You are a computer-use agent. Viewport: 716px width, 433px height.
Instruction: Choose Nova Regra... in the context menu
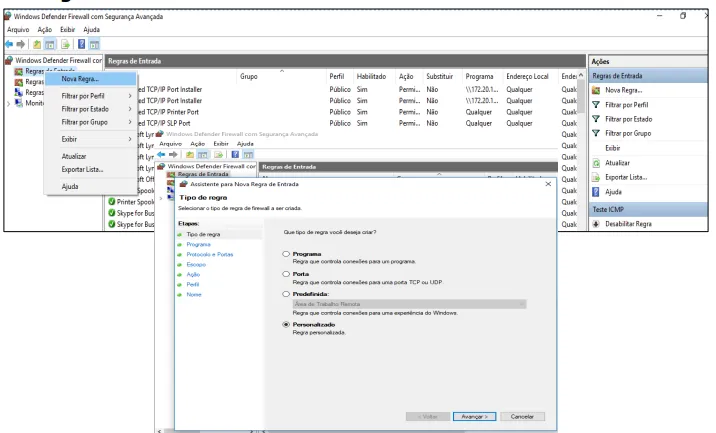[91, 79]
